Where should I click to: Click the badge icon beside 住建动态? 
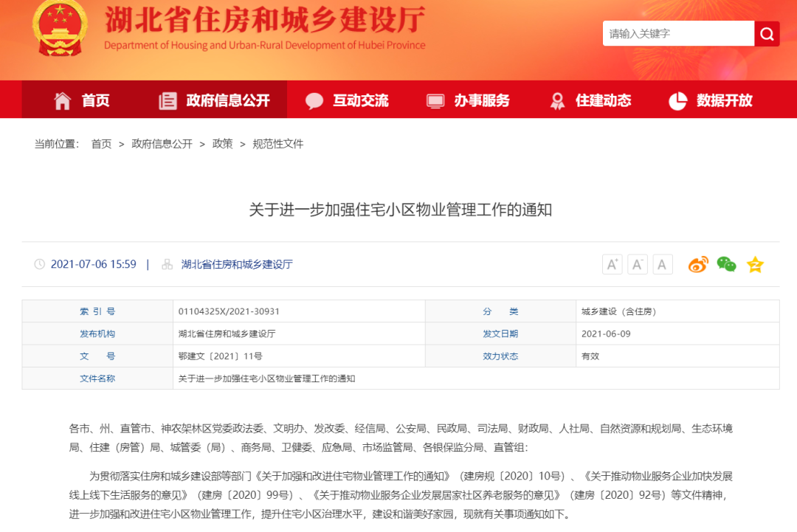[557, 100]
